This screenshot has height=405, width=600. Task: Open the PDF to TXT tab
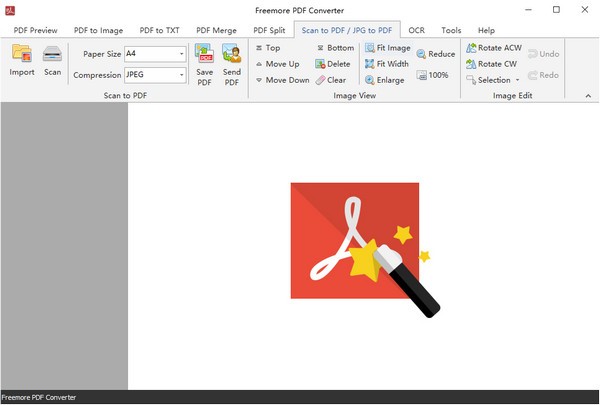(160, 30)
